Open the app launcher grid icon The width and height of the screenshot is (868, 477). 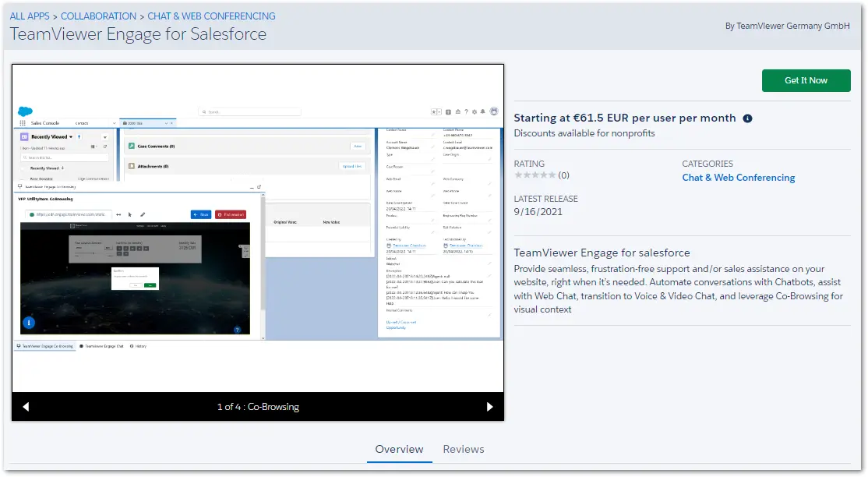[23, 123]
